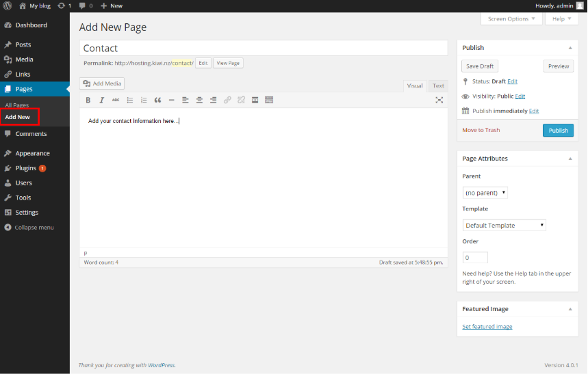Switch to the Text editor tab

438,86
